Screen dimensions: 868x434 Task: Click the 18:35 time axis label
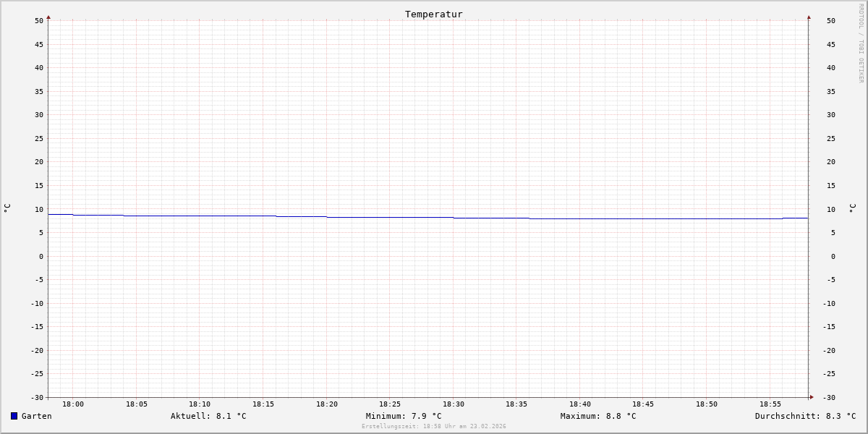(517, 404)
